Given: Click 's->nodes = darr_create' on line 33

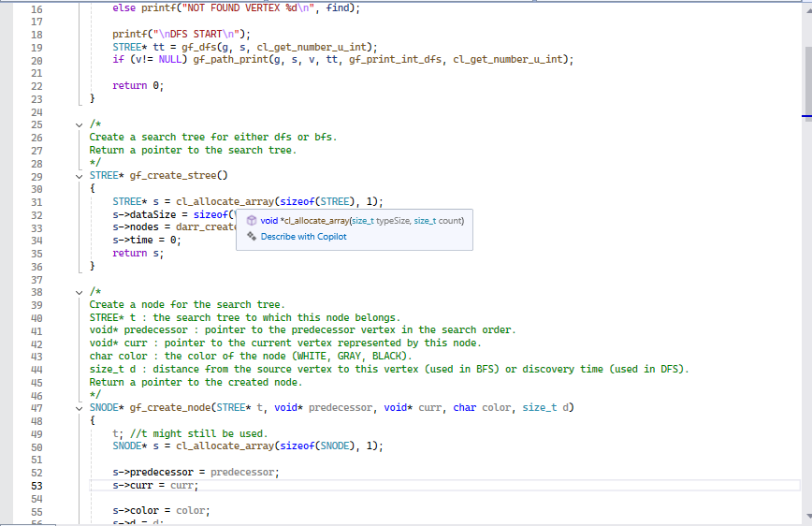Looking at the screenshot, I should click(x=173, y=227).
